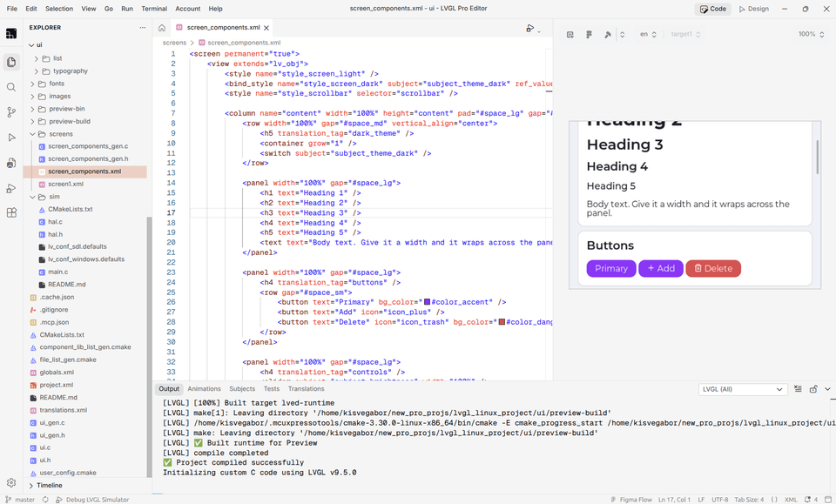This screenshot has height=504, width=836.
Task: Toggle output scroll lock
Action: point(813,389)
